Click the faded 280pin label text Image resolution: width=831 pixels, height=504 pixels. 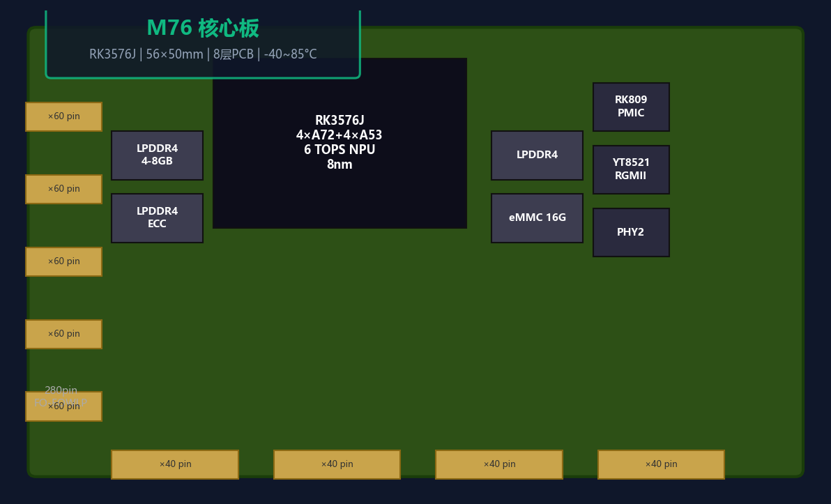click(x=61, y=390)
